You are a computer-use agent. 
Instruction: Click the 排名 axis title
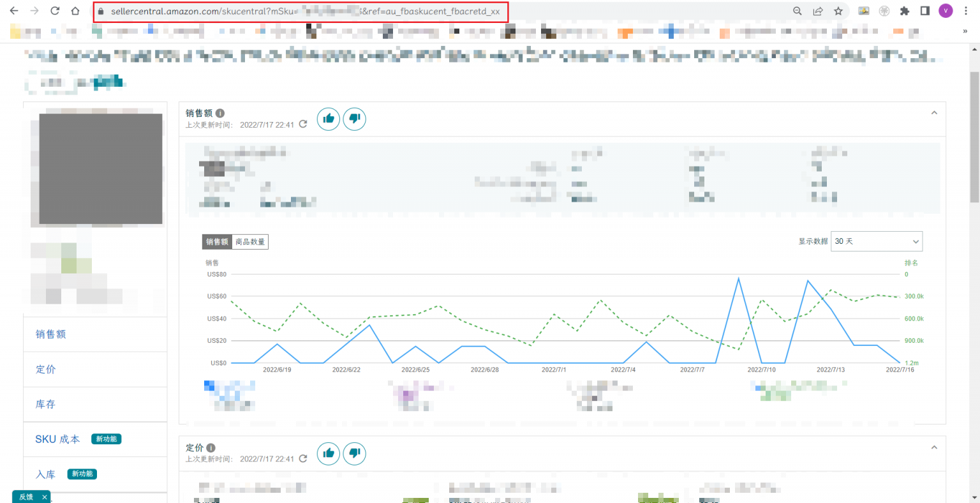coord(911,263)
